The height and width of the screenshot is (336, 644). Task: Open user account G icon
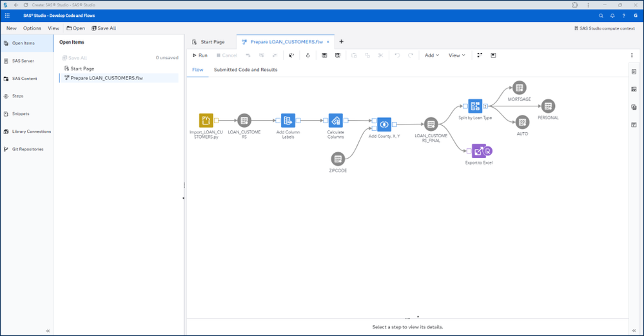tap(636, 15)
